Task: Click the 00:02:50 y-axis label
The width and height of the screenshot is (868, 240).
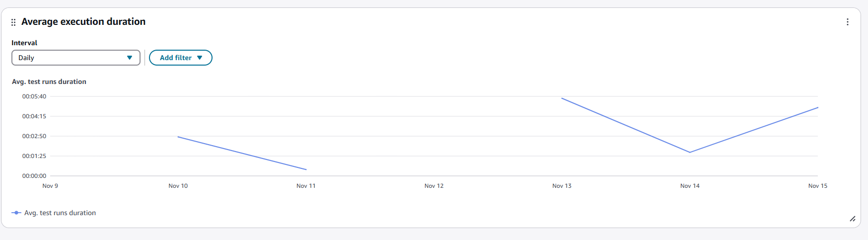Action: point(34,136)
